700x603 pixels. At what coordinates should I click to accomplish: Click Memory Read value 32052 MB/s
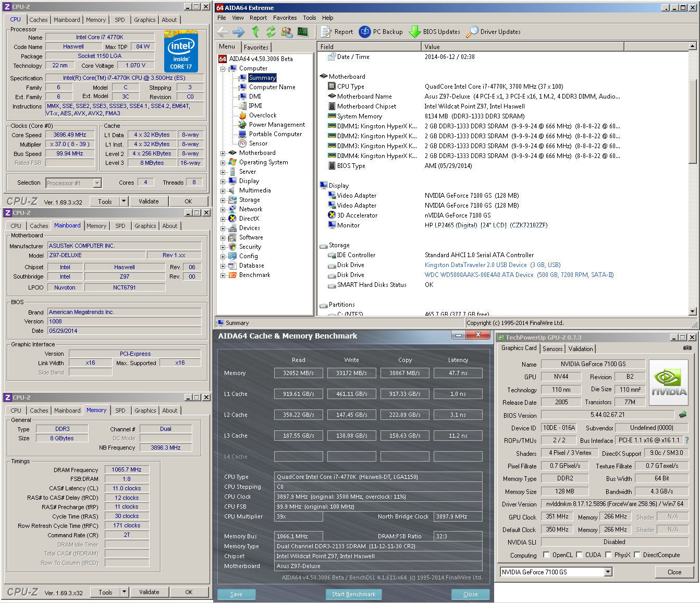(x=299, y=373)
